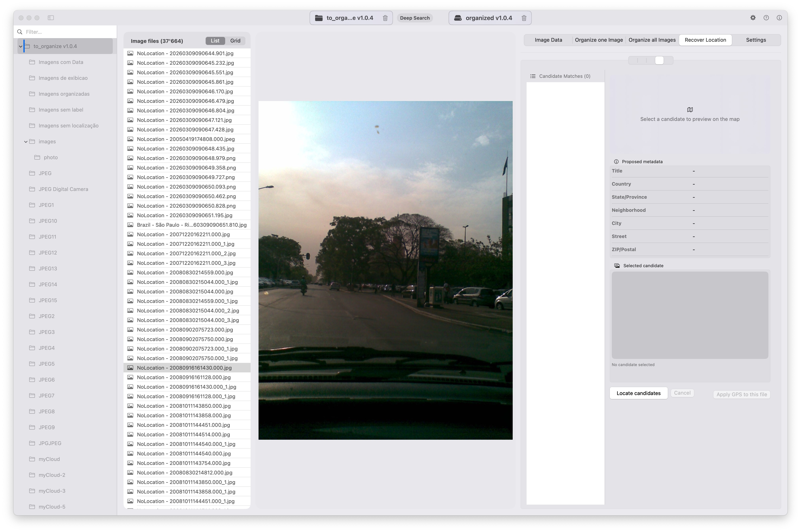
Task: Click the Filter search field
Action: [68, 32]
